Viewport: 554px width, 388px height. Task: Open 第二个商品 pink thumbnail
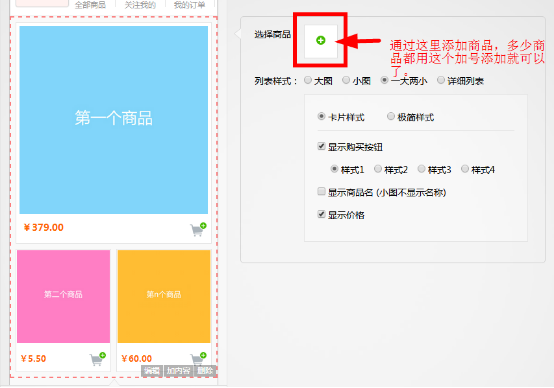coord(64,296)
